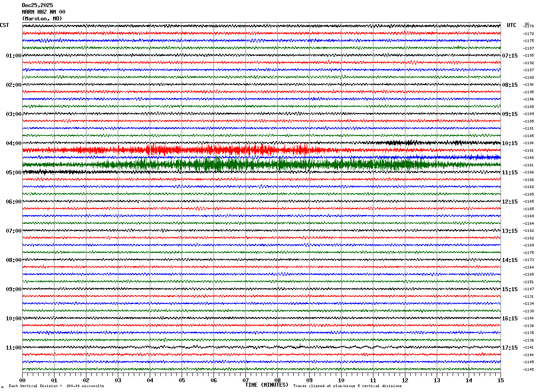Click the 09:00 CST time label

pyautogui.click(x=14, y=289)
